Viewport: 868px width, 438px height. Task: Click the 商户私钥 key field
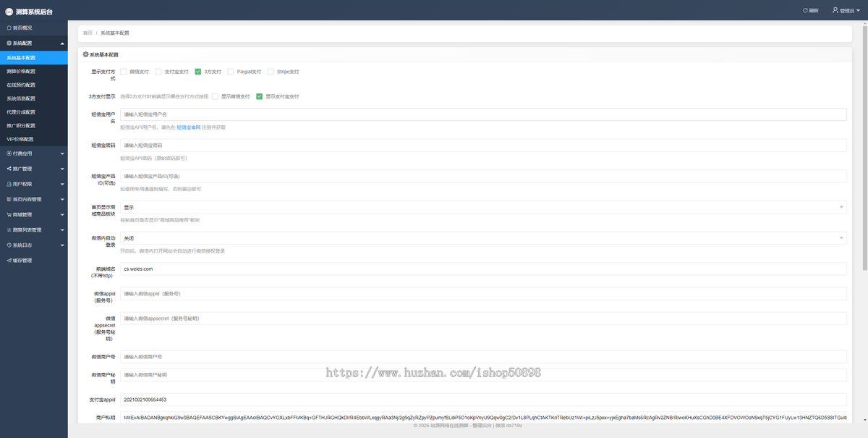tap(483, 418)
